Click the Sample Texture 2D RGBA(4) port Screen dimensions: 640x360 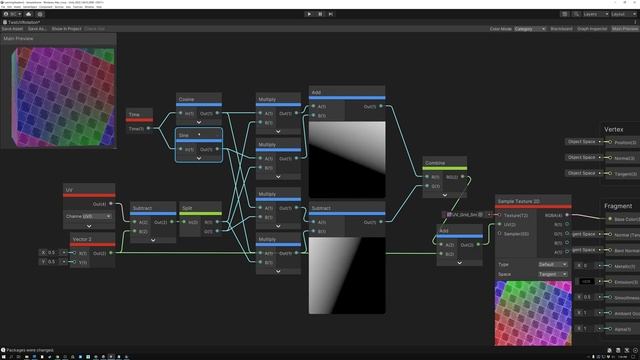(x=567, y=215)
